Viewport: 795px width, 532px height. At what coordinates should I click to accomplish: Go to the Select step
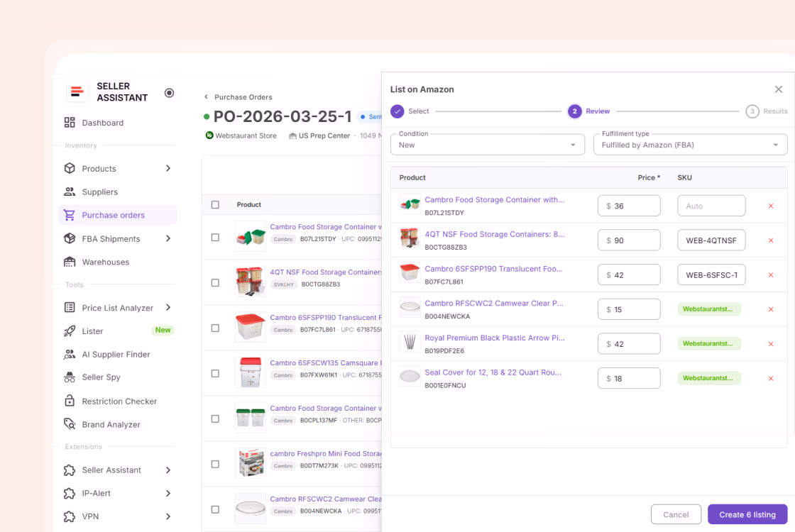pos(410,111)
